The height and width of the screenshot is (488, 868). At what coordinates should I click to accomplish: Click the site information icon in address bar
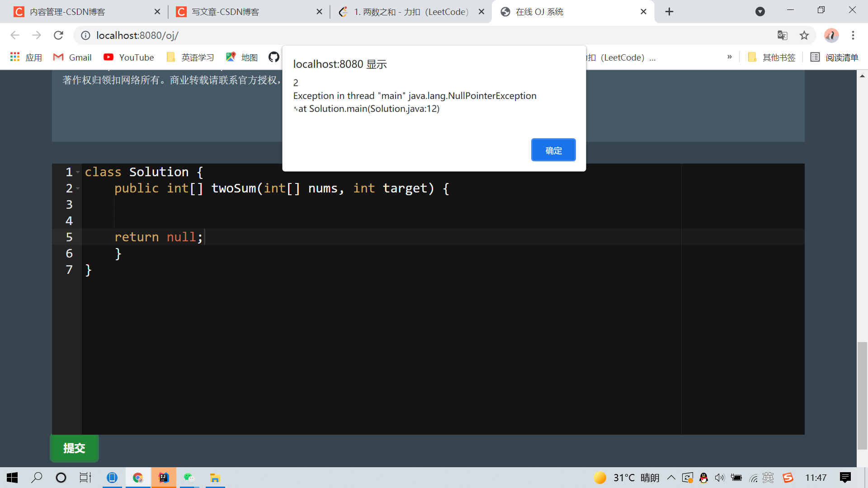point(85,35)
